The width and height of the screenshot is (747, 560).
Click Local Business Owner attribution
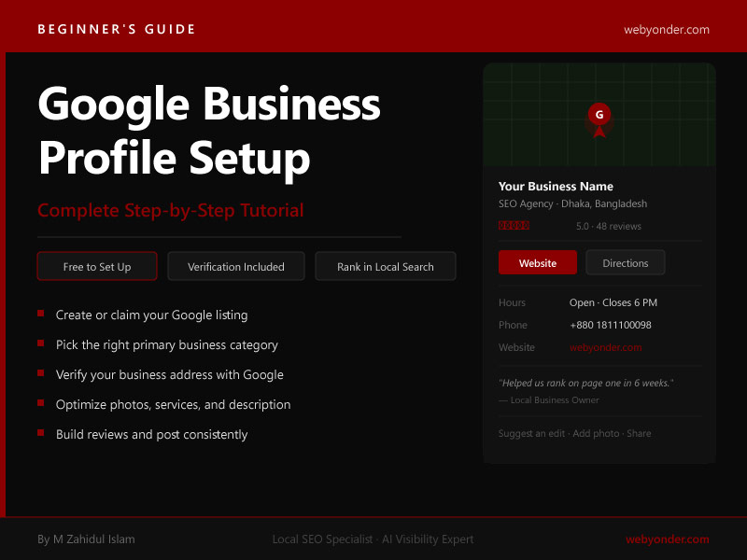tap(555, 400)
